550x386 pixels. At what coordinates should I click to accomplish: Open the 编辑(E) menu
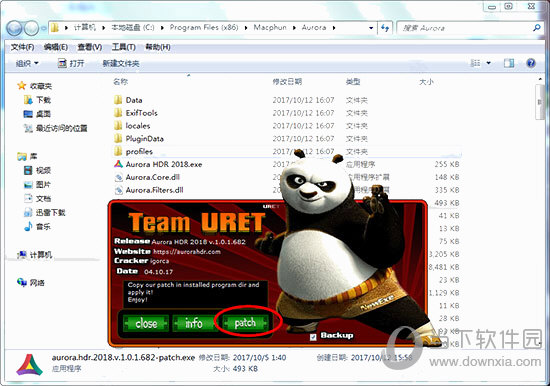coord(56,47)
